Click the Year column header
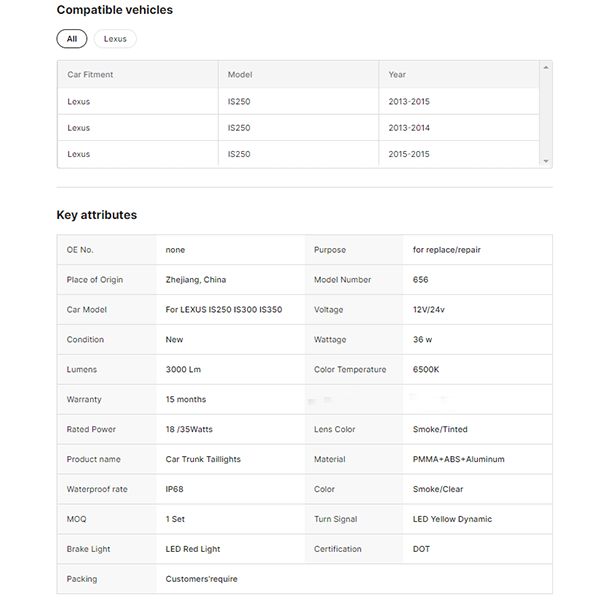 click(x=397, y=75)
